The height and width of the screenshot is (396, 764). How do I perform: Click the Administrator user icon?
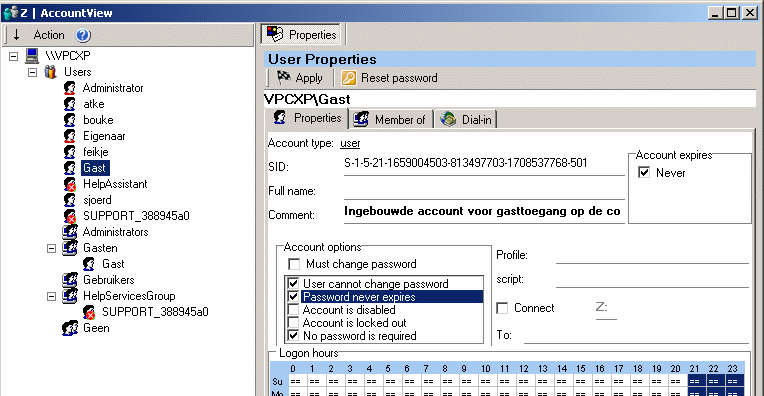coord(70,88)
